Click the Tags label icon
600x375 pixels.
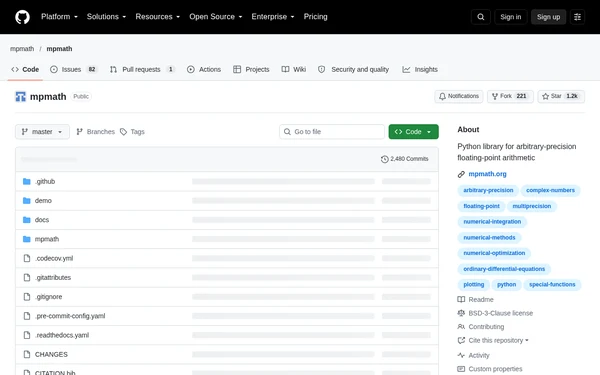pyautogui.click(x=123, y=132)
